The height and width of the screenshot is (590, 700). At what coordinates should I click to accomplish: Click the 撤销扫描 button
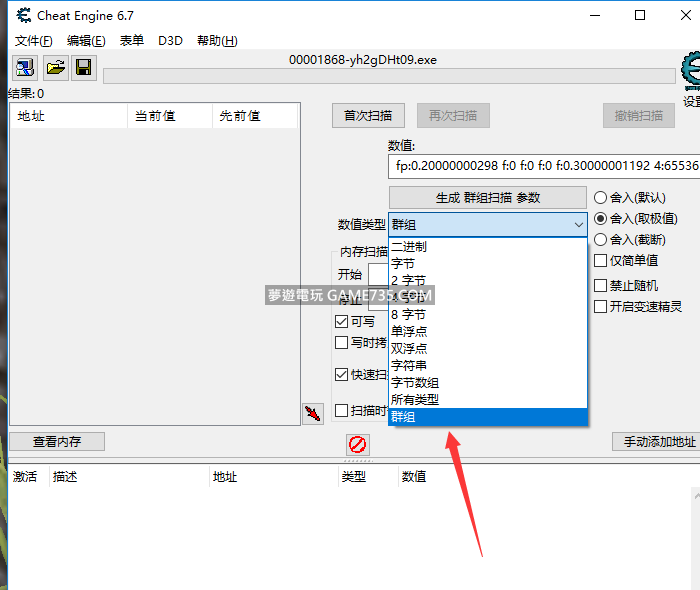point(638,116)
